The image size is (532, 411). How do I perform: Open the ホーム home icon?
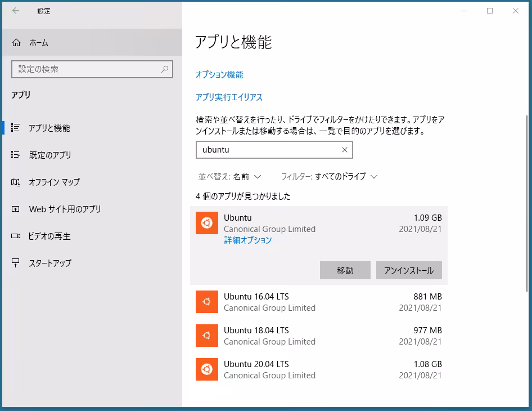click(16, 42)
